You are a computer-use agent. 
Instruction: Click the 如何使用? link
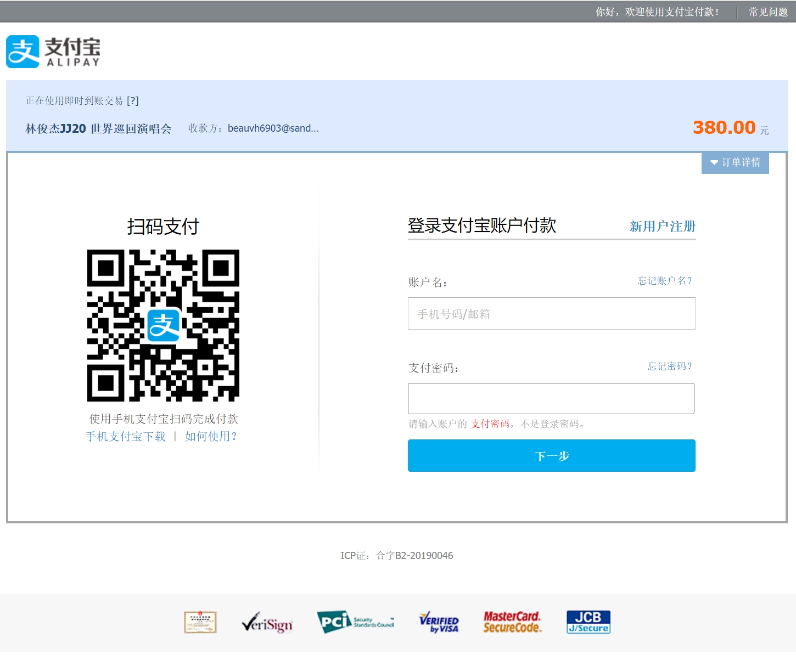coord(211,437)
